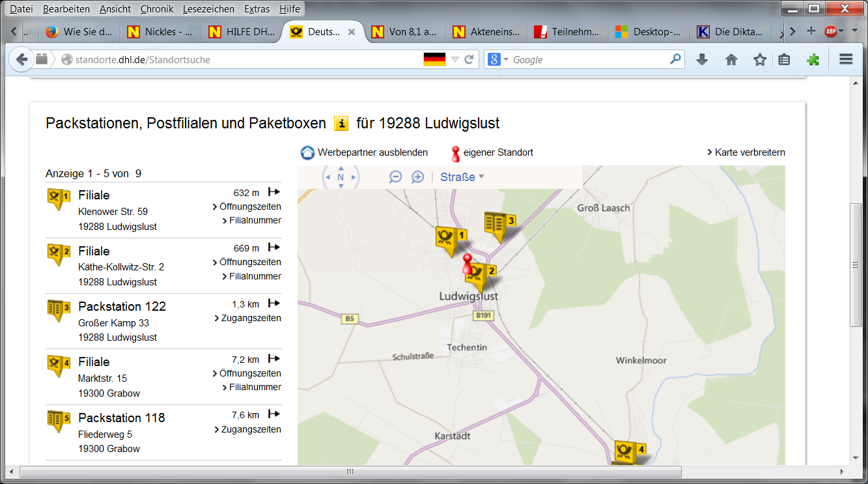This screenshot has height=484, width=868.
Task: Click the Adblock Plus ABP icon
Action: pyautogui.click(x=830, y=31)
